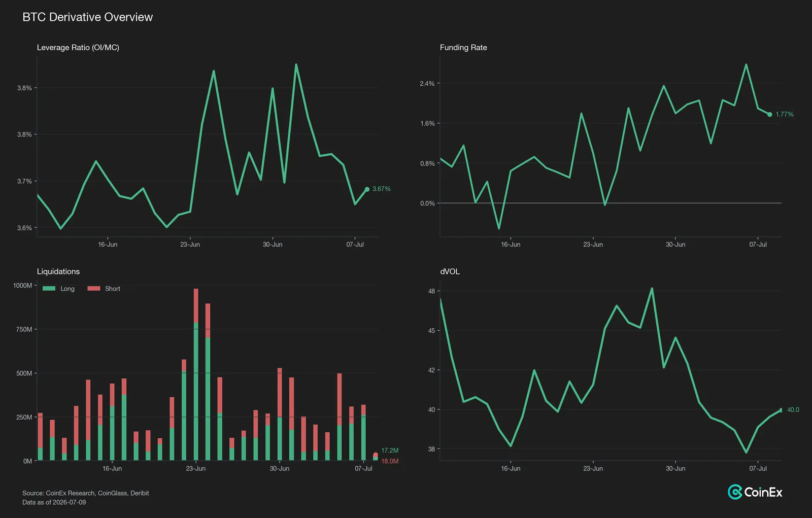Click 23-Jun tick on the Funding Rate chart

point(593,245)
